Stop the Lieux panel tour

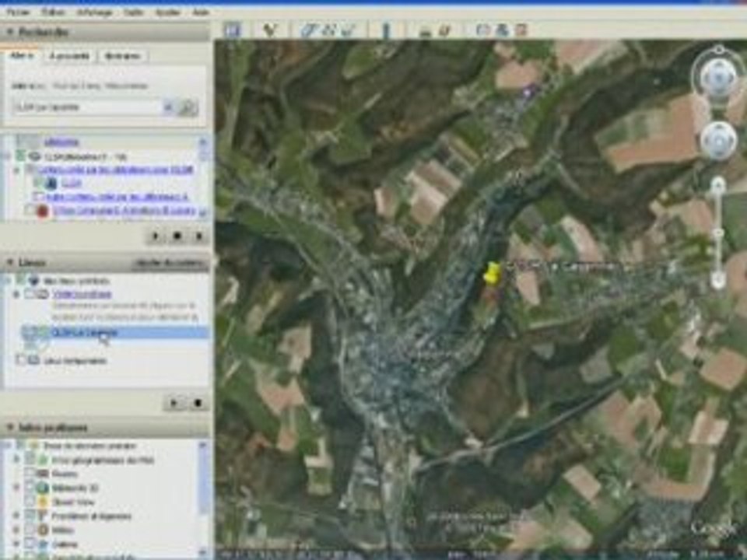(x=198, y=403)
